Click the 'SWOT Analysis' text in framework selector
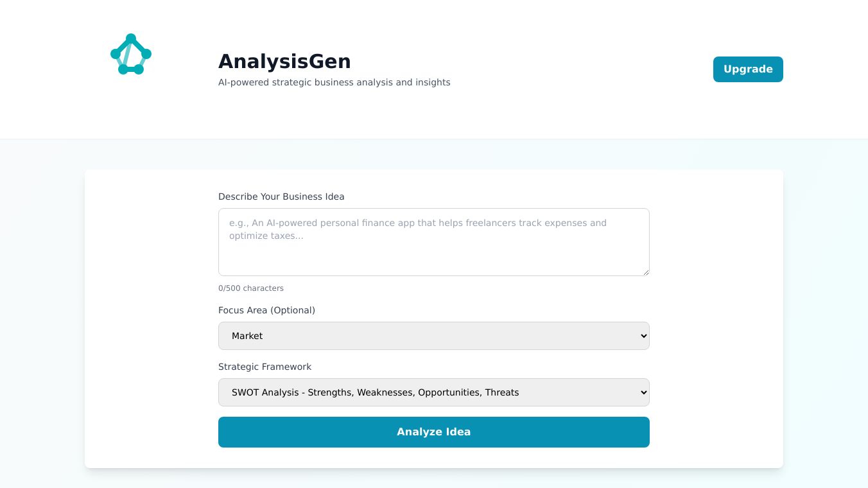Viewport: 868px width, 488px height. point(265,392)
